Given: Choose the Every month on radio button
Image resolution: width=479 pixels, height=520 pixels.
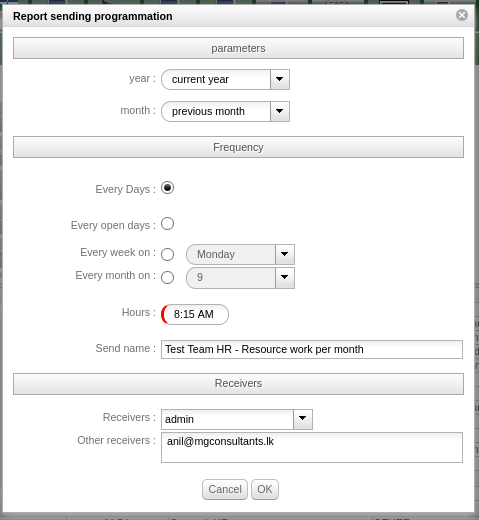Looking at the screenshot, I should tap(167, 277).
